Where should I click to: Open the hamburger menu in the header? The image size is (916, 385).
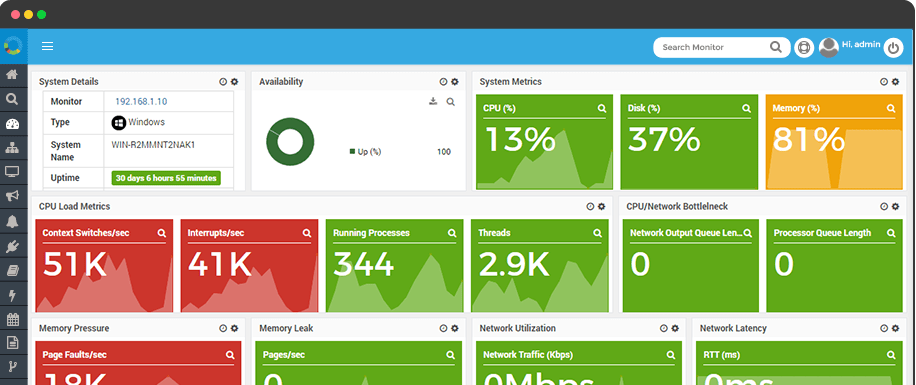47,46
